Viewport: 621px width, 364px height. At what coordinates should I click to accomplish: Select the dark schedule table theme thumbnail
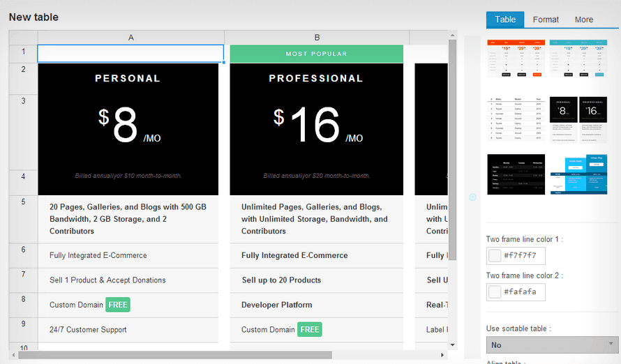tap(516, 174)
